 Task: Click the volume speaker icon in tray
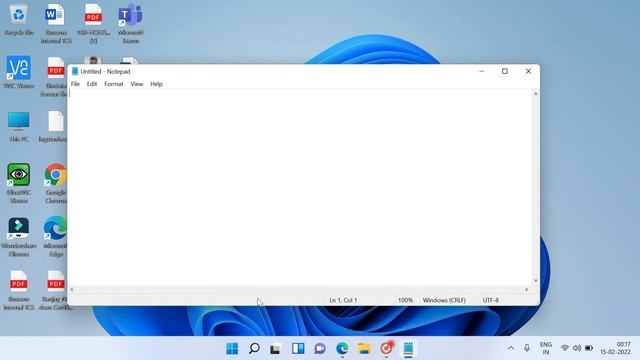click(x=577, y=348)
